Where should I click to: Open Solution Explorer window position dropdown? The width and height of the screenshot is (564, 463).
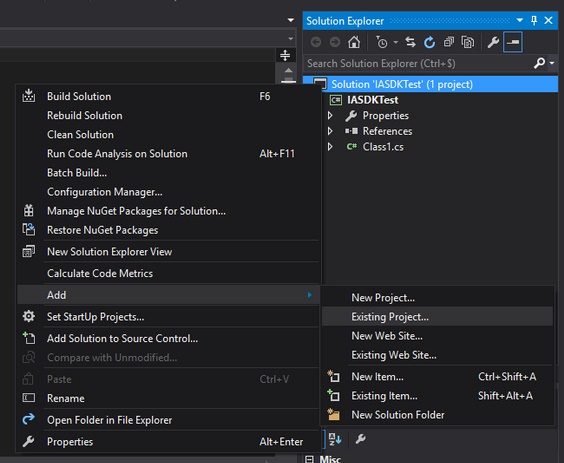coord(519,21)
